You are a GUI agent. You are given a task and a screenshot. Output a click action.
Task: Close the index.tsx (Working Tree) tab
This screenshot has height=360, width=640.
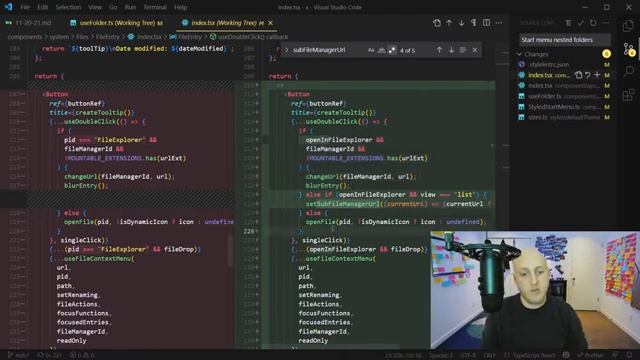click(x=270, y=23)
